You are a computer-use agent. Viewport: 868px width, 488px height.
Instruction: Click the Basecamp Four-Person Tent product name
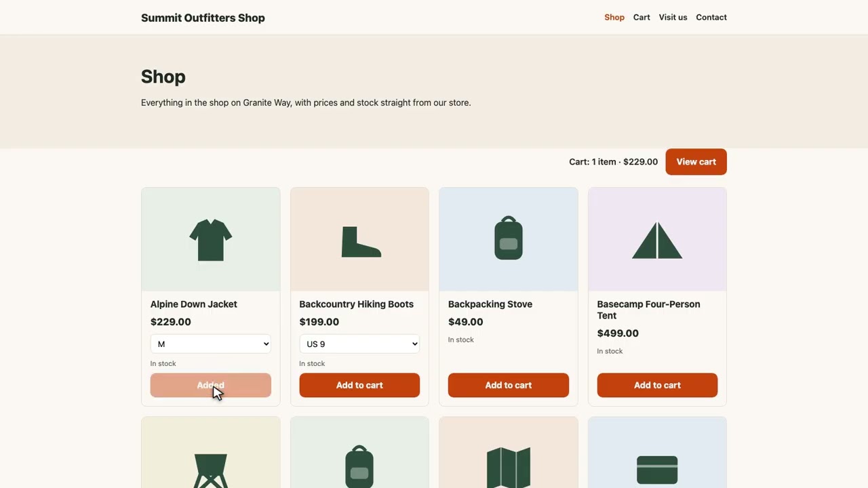(648, 310)
